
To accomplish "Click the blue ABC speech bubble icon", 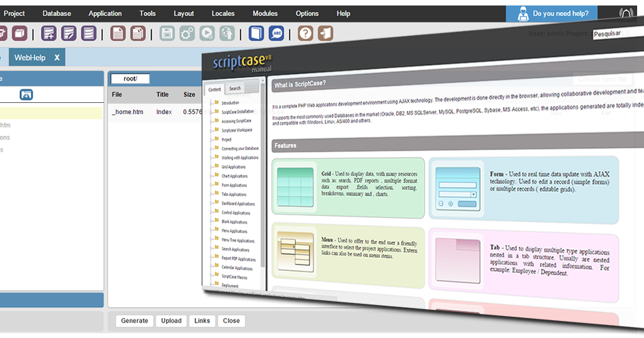I will 276,34.
